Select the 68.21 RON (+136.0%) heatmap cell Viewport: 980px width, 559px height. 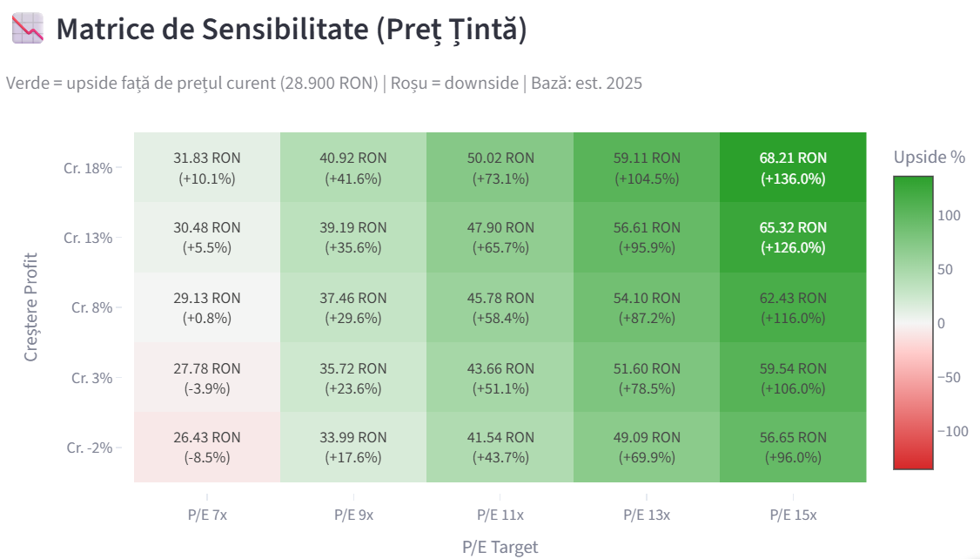coord(793,167)
